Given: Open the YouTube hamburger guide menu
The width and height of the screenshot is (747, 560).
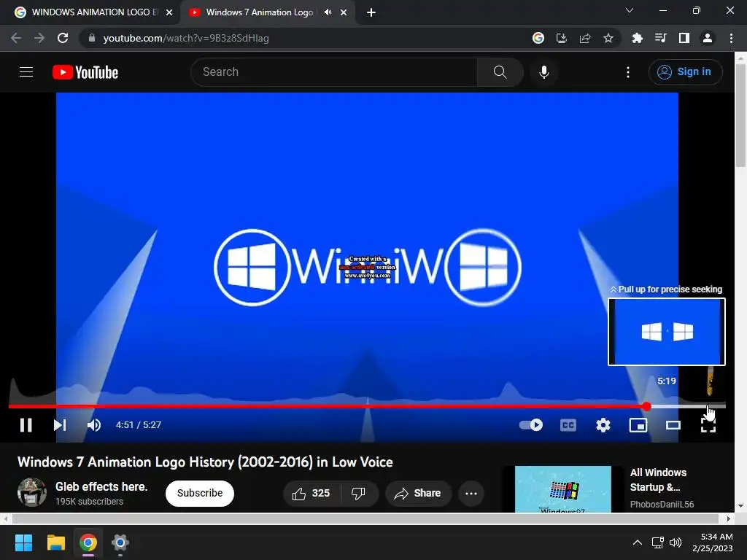Looking at the screenshot, I should 26,72.
